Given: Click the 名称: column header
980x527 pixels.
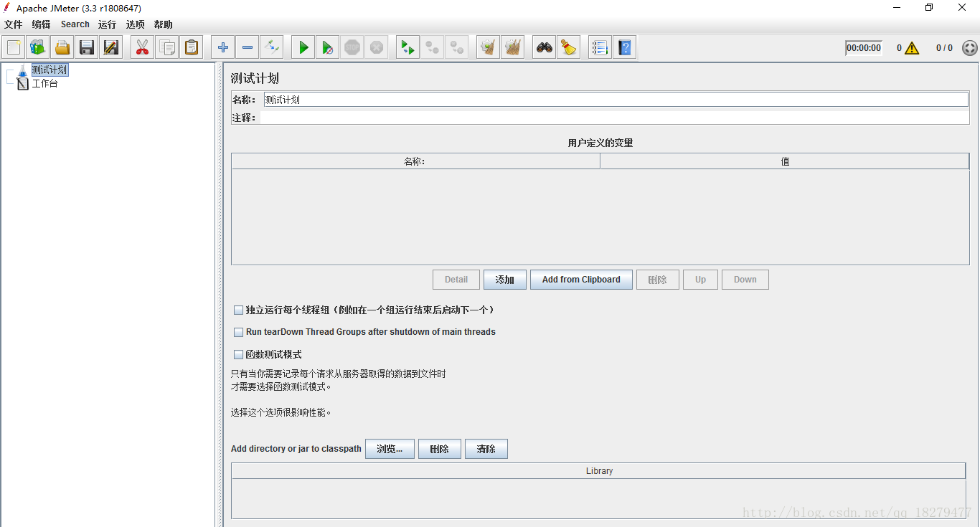Looking at the screenshot, I should (x=415, y=161).
